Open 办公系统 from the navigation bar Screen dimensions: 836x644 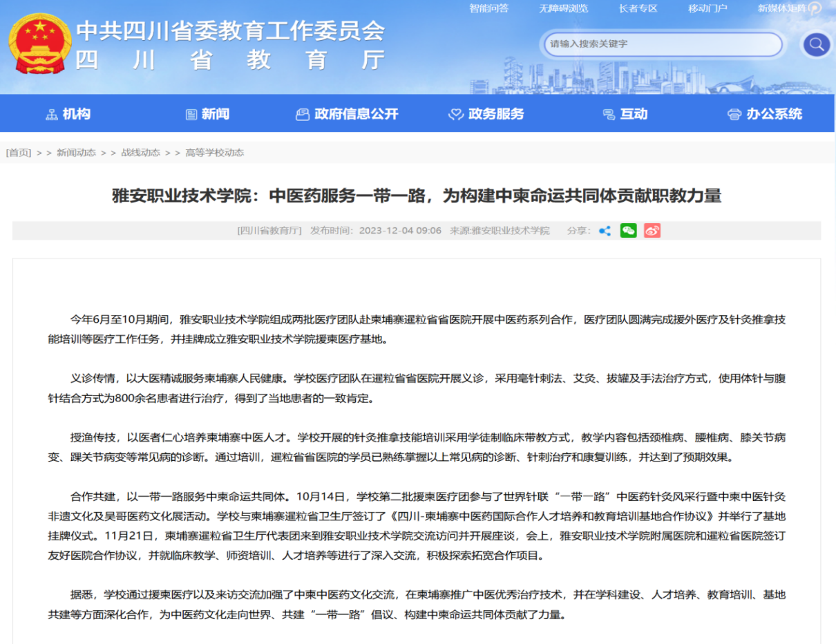click(765, 114)
